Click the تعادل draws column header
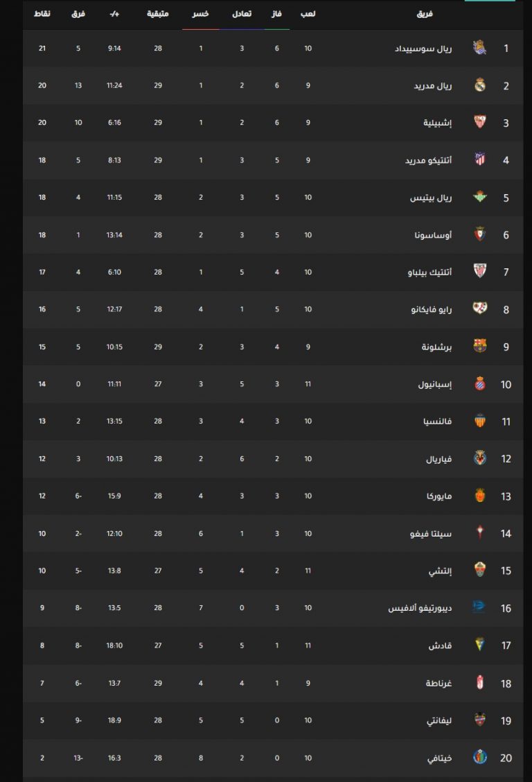 pyautogui.click(x=242, y=14)
